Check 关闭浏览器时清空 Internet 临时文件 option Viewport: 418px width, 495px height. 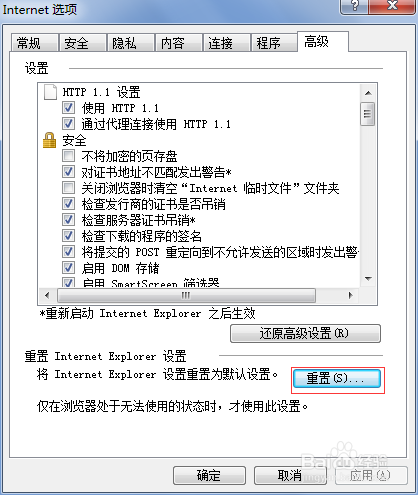tap(68, 188)
